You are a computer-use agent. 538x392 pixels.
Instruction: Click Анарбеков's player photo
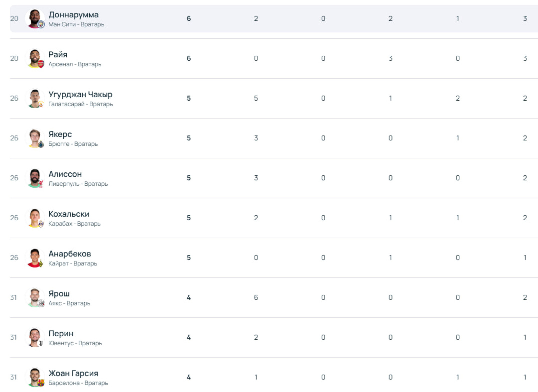pyautogui.click(x=35, y=258)
